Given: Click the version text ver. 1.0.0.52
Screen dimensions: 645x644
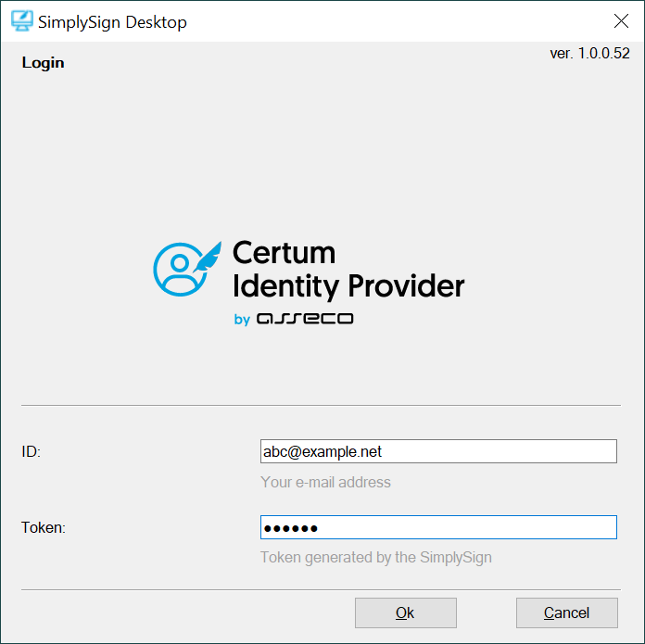Looking at the screenshot, I should pyautogui.click(x=589, y=54).
